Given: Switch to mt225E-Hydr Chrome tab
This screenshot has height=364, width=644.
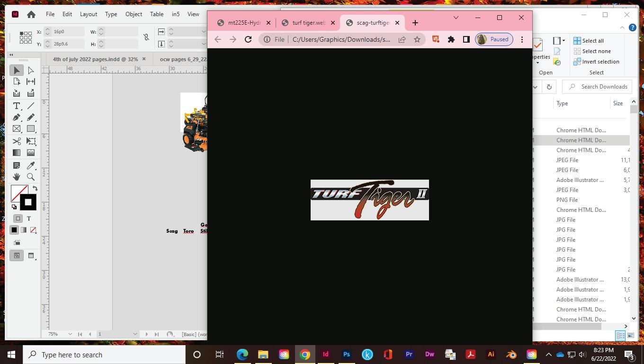Looking at the screenshot, I should click(x=243, y=23).
